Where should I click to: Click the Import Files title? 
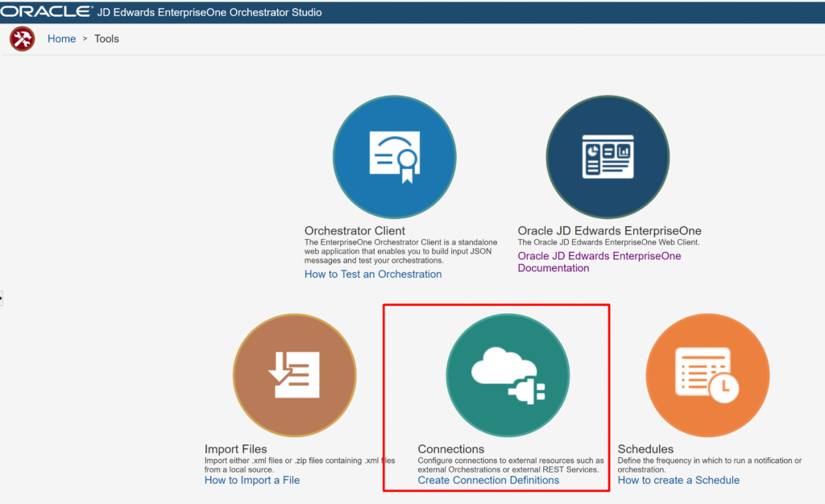236,448
